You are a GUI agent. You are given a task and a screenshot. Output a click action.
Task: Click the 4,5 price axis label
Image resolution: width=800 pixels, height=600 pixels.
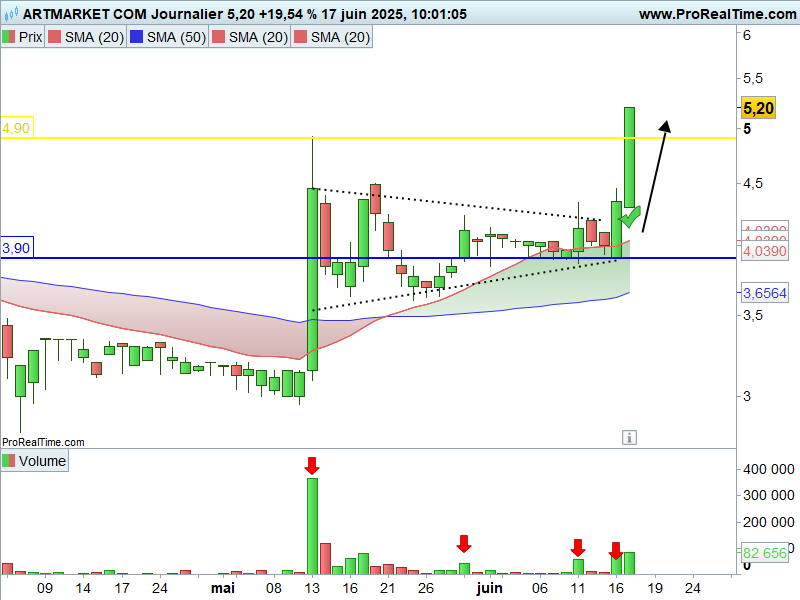point(753,183)
